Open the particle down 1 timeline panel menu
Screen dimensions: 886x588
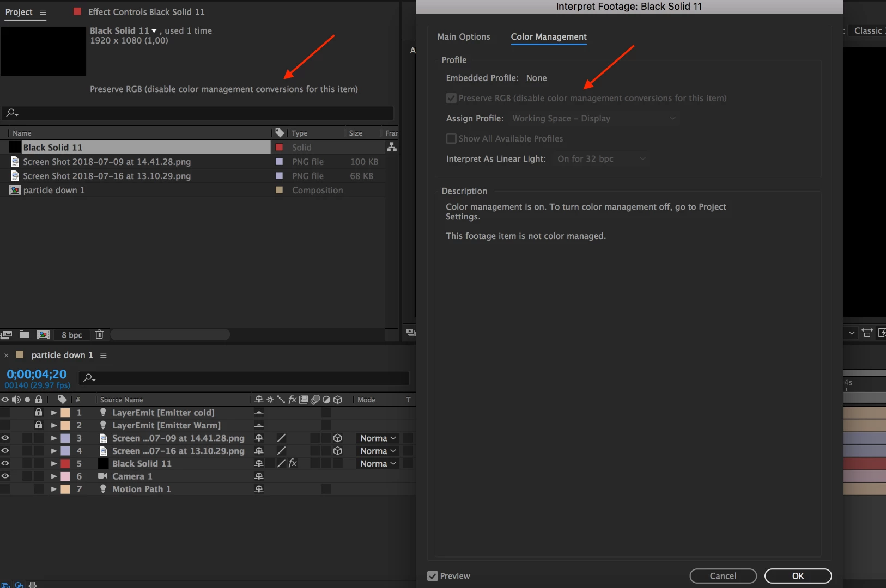click(103, 356)
